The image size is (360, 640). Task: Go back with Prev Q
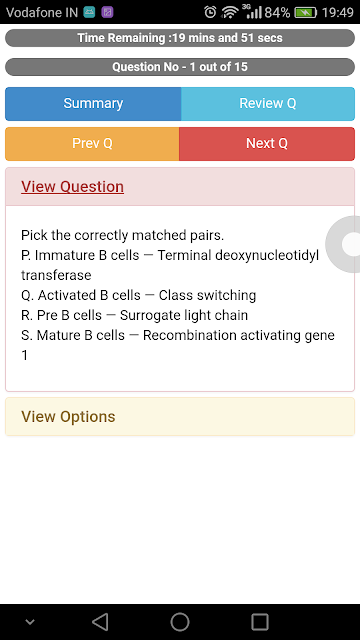pos(92,144)
